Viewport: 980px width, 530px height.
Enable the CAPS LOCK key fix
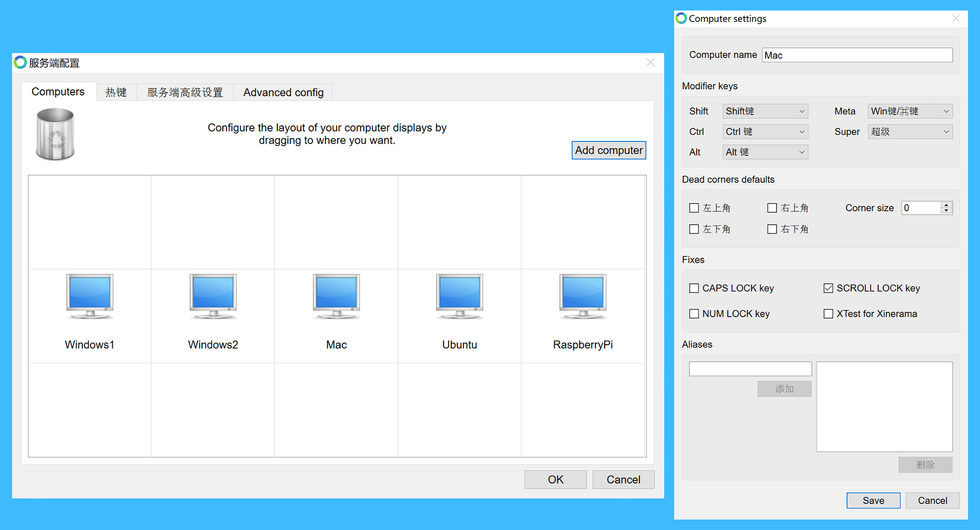tap(694, 288)
